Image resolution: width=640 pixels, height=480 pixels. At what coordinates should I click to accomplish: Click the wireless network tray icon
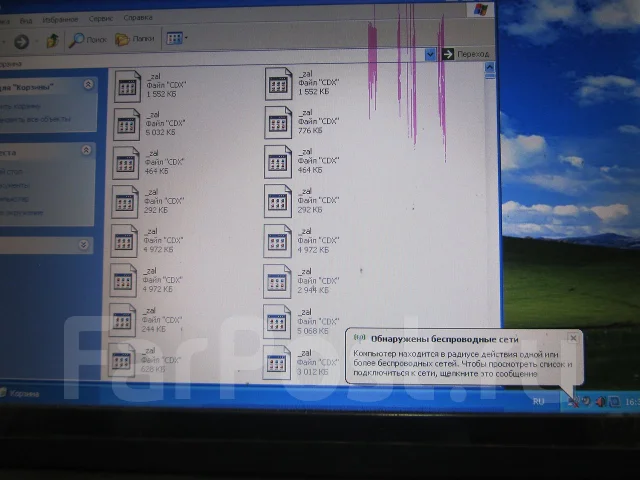(573, 402)
